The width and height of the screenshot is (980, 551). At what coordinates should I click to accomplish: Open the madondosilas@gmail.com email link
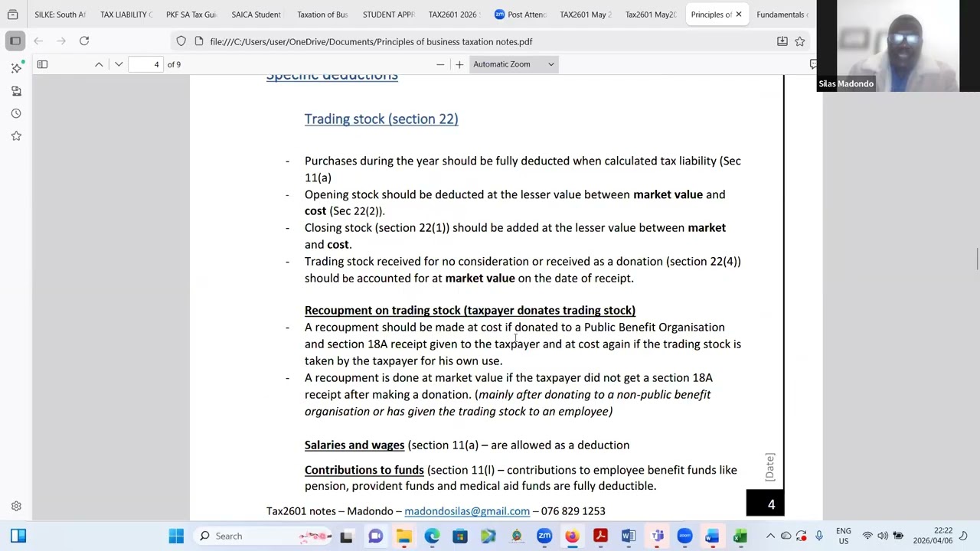467,511
